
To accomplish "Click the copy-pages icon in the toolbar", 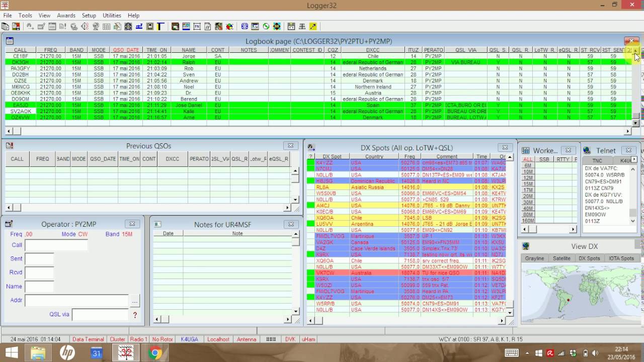I will 5,26.
